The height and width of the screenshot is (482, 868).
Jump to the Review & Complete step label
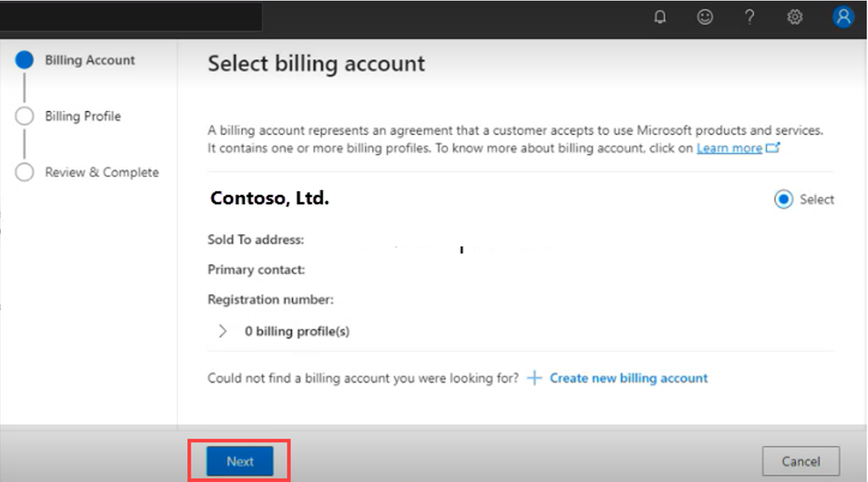tap(101, 173)
